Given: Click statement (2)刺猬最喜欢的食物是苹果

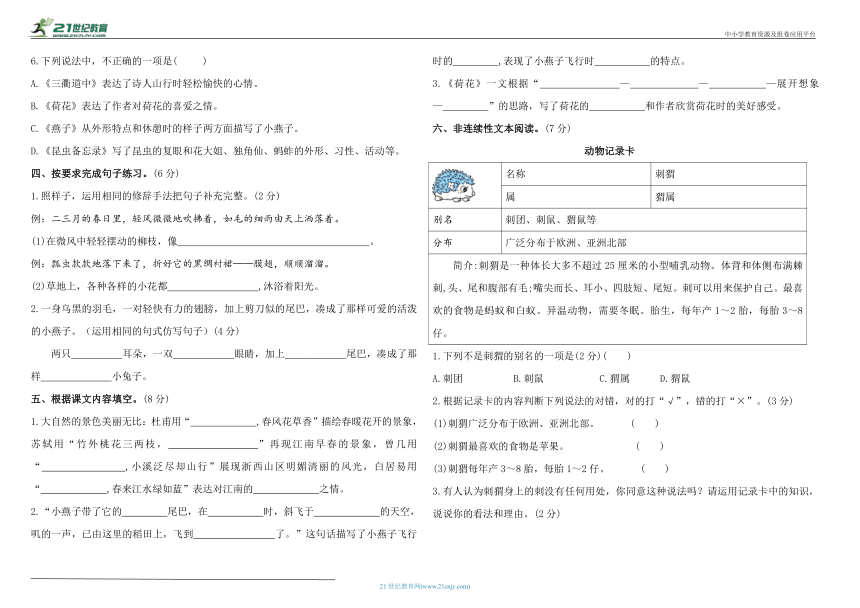Looking at the screenshot, I should pyautogui.click(x=499, y=446).
